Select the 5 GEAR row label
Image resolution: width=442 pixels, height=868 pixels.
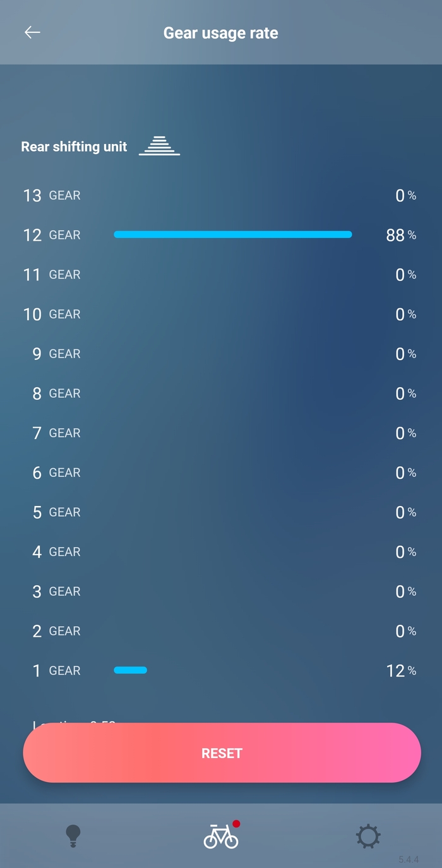(x=56, y=512)
